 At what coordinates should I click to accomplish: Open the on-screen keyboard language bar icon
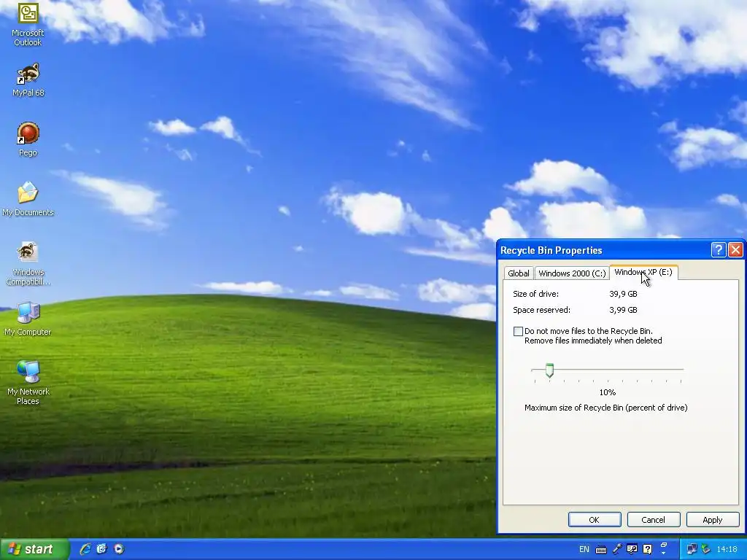coord(601,550)
